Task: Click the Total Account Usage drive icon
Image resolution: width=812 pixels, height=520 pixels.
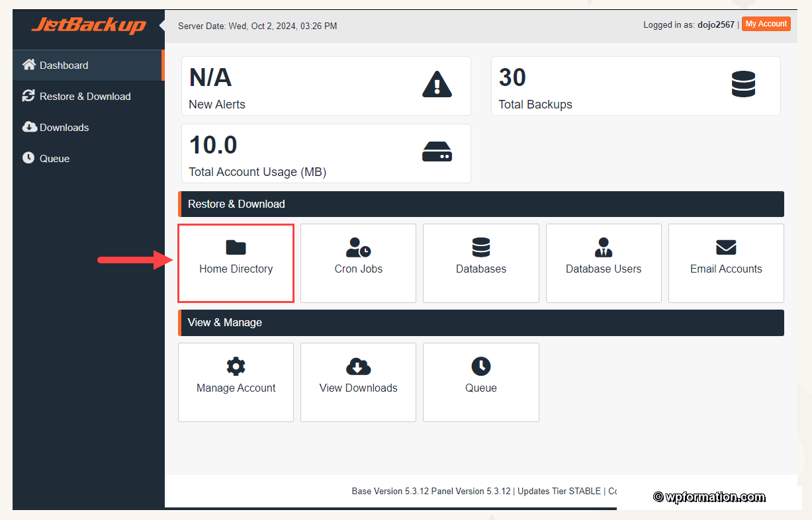Action: 437,152
